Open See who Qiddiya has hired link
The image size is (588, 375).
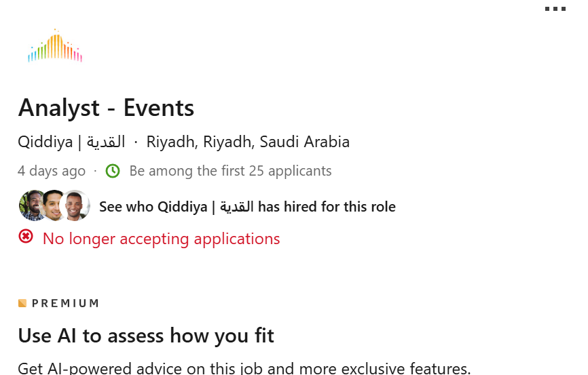coord(248,207)
